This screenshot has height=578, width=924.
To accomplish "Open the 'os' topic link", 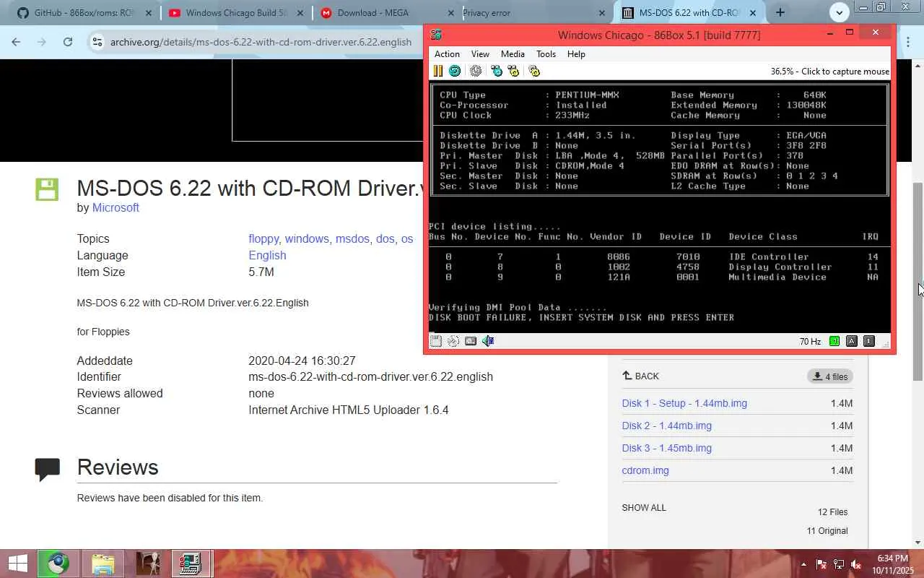I will tap(407, 238).
